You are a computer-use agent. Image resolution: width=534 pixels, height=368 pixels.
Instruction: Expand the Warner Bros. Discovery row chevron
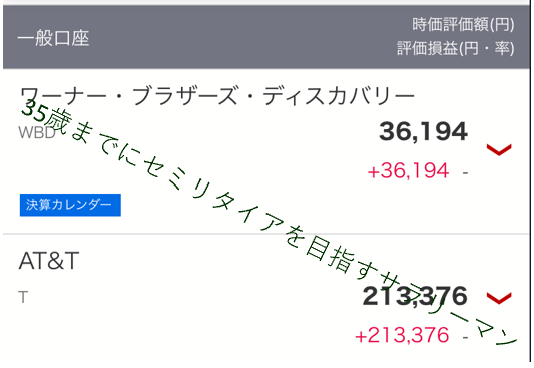click(x=499, y=149)
